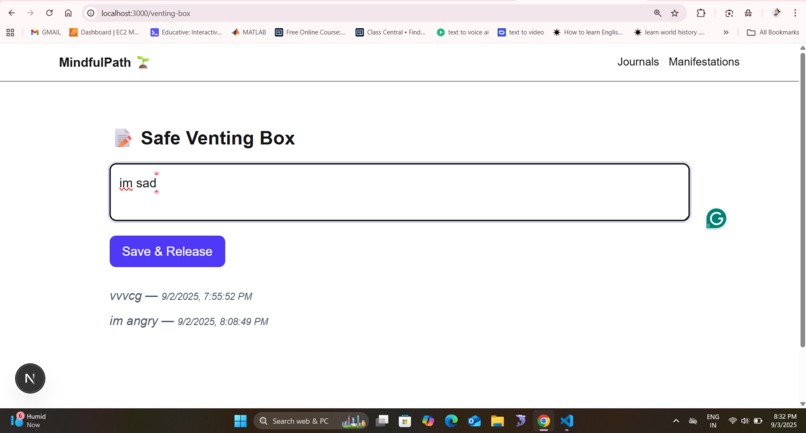Open the Dashboard EC2 bookmark
Image resolution: width=806 pixels, height=433 pixels.
[104, 32]
